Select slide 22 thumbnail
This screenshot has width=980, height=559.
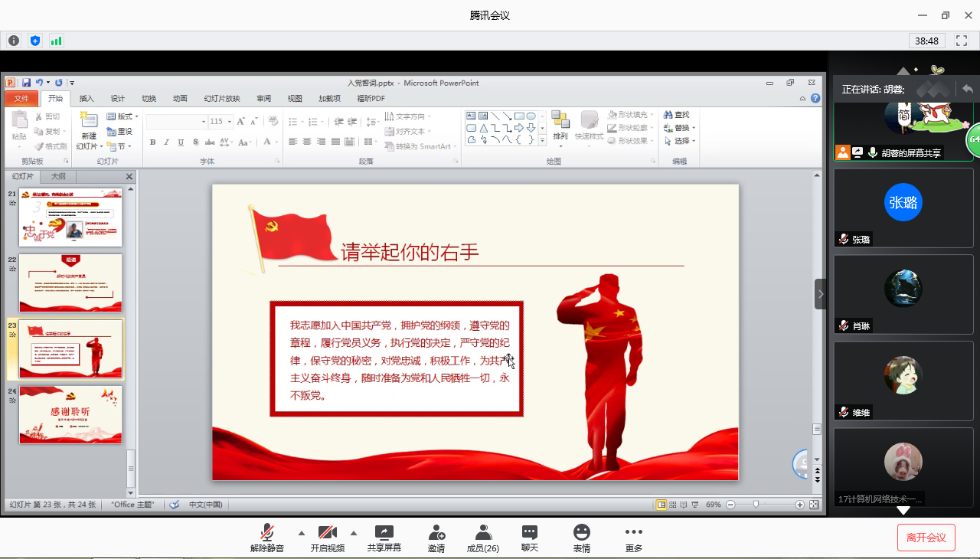coord(70,283)
